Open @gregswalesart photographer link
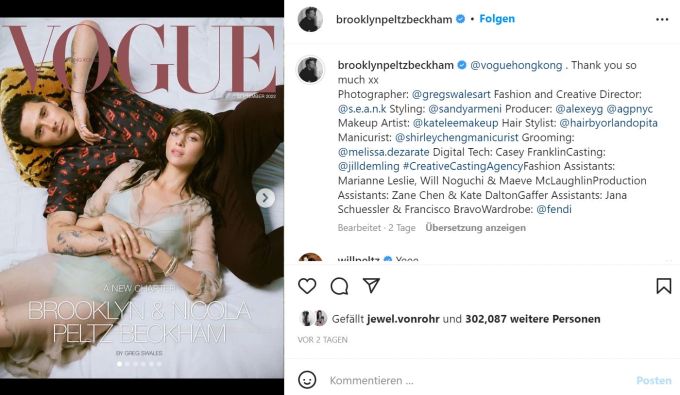This screenshot has width=680, height=395. click(x=451, y=95)
